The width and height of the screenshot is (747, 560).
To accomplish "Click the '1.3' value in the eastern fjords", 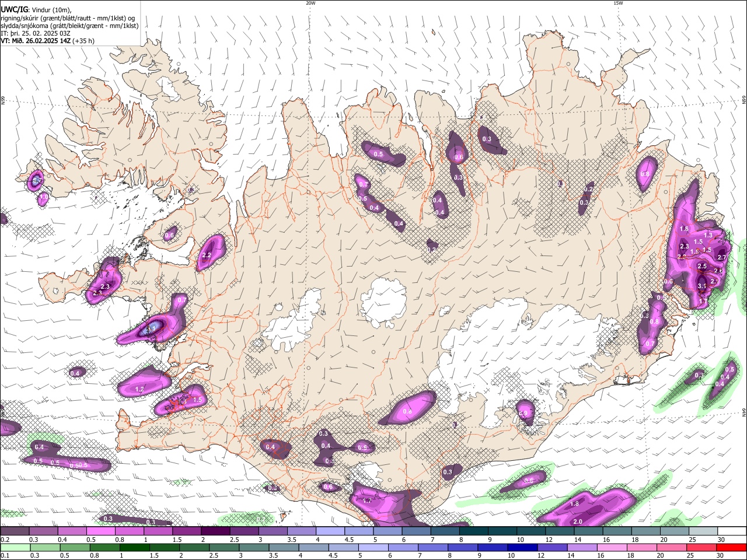I will [x=708, y=235].
